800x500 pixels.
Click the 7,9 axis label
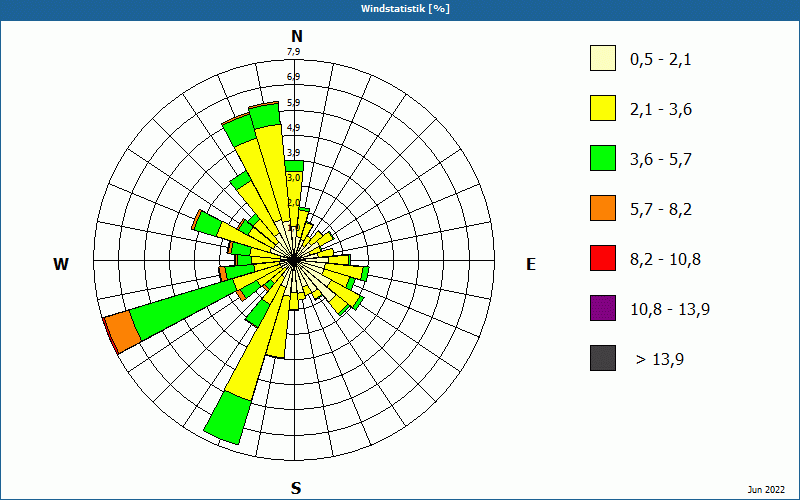293,52
